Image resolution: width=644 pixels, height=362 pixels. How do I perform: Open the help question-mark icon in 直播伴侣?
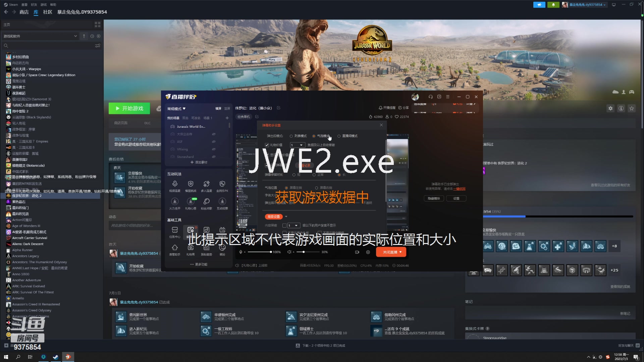pos(439,97)
